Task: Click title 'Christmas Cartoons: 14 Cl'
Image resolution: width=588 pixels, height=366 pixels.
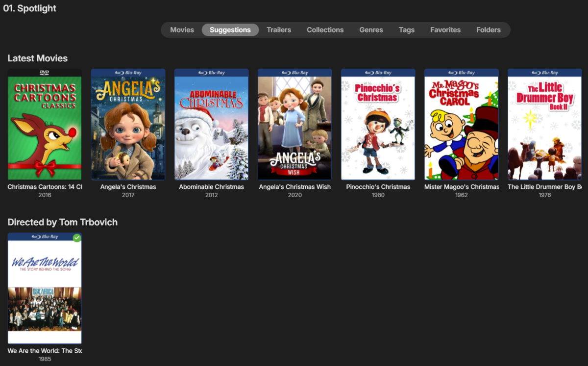Action: (x=45, y=187)
